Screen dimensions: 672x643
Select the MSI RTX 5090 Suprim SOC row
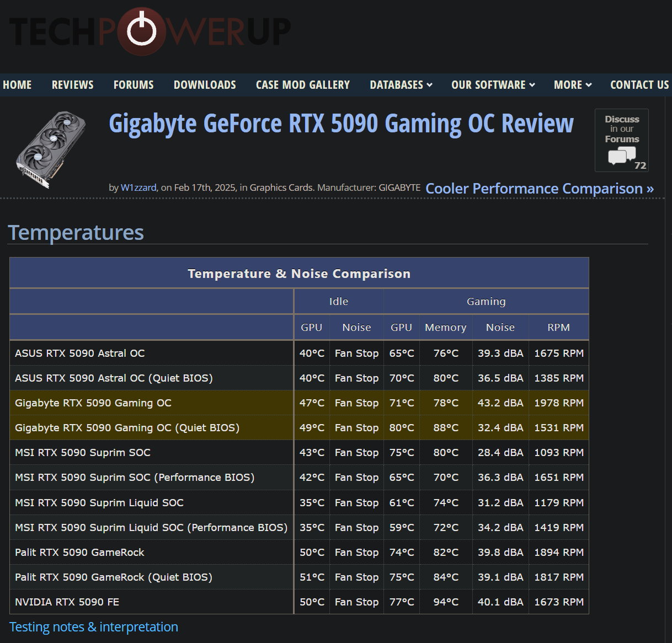pyautogui.click(x=299, y=452)
